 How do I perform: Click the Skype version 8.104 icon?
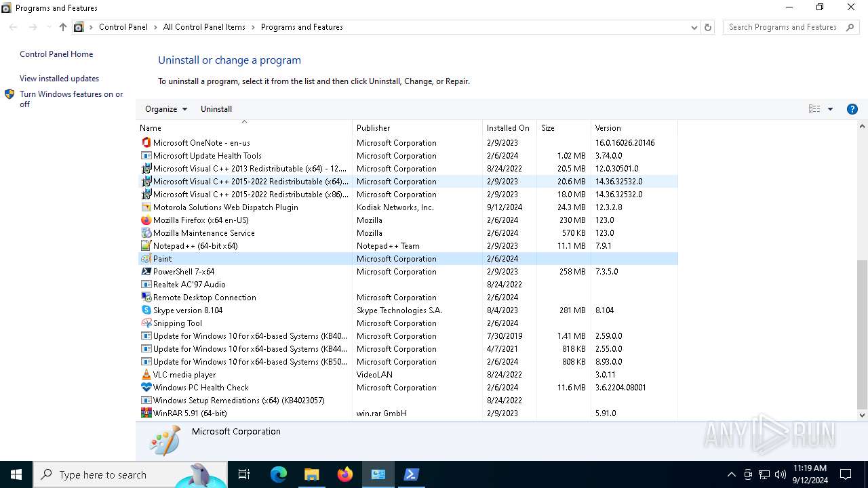146,310
